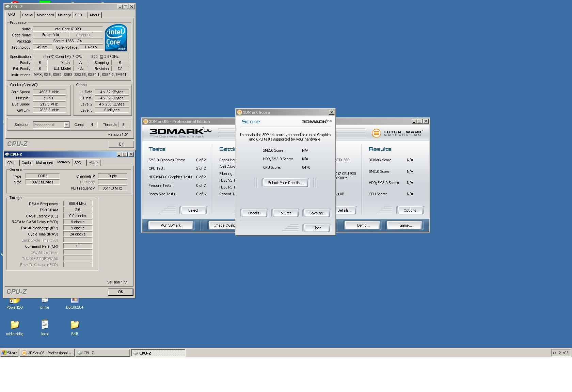Click the Core Speed value 4608.7 MHz
Screen dimensions: 572x392
[49, 92]
